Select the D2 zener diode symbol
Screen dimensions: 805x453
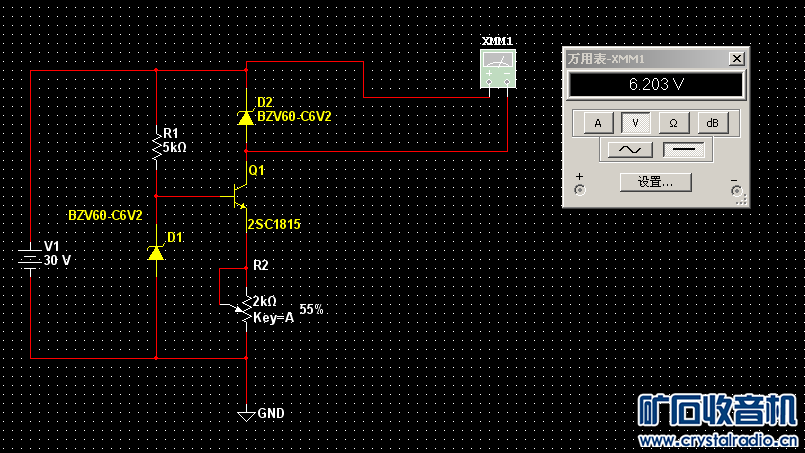[x=246, y=118]
